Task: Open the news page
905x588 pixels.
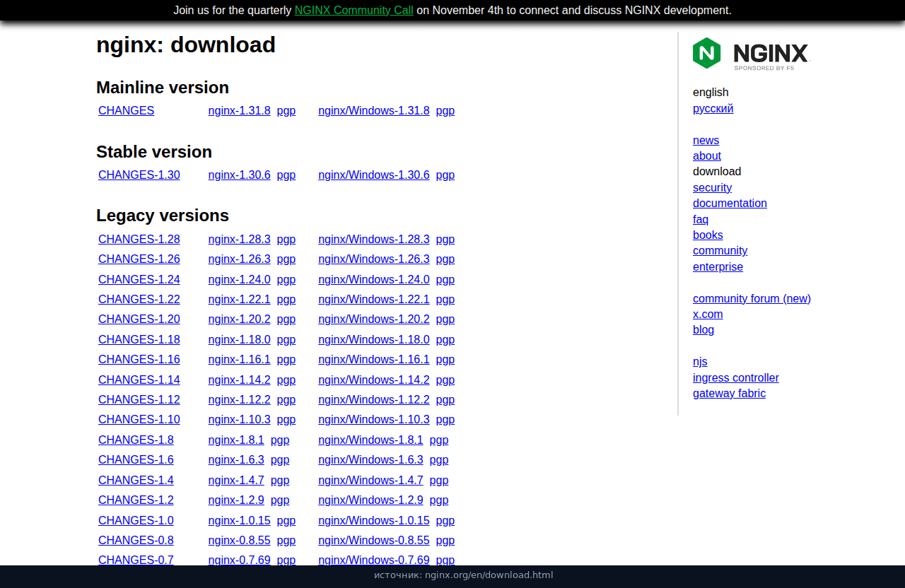Action: (x=706, y=140)
